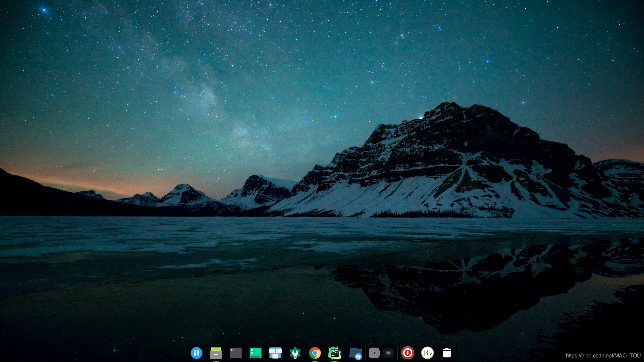Image resolution: width=644 pixels, height=362 pixels.
Task: Click the File Manager's active window indicator
Action: (216, 361)
